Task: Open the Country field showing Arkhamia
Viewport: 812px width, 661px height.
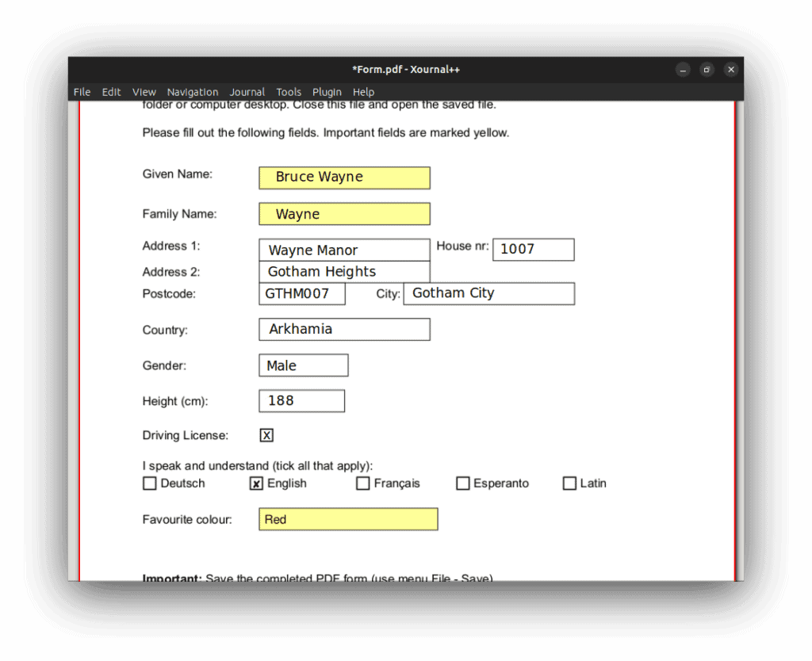Action: coord(344,329)
